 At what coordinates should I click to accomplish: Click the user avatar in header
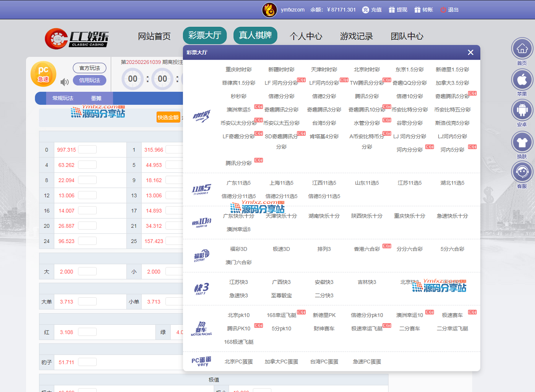point(269,10)
